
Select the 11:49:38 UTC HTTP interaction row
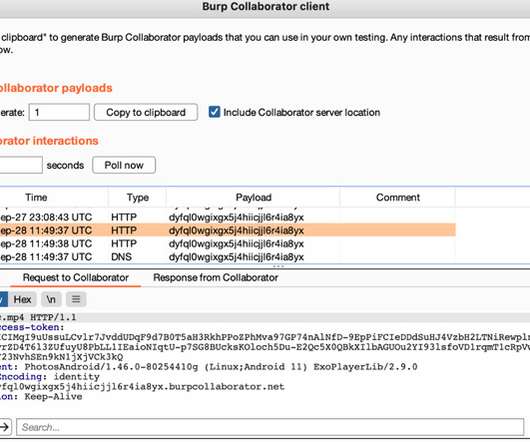click(228, 244)
